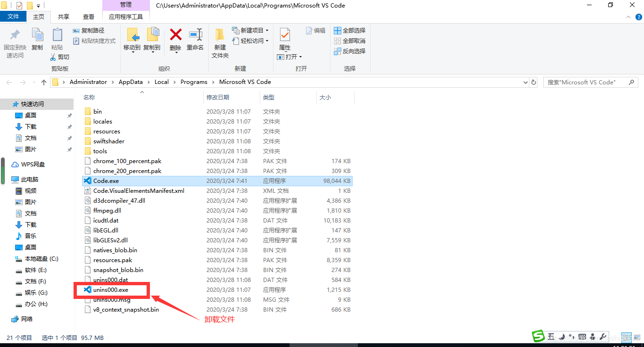Switch to large icons view button

pos(636,338)
